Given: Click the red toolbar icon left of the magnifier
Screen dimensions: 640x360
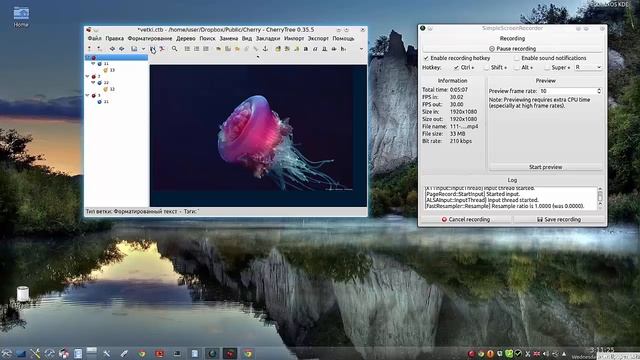Looking at the screenshot, I should pos(162,49).
